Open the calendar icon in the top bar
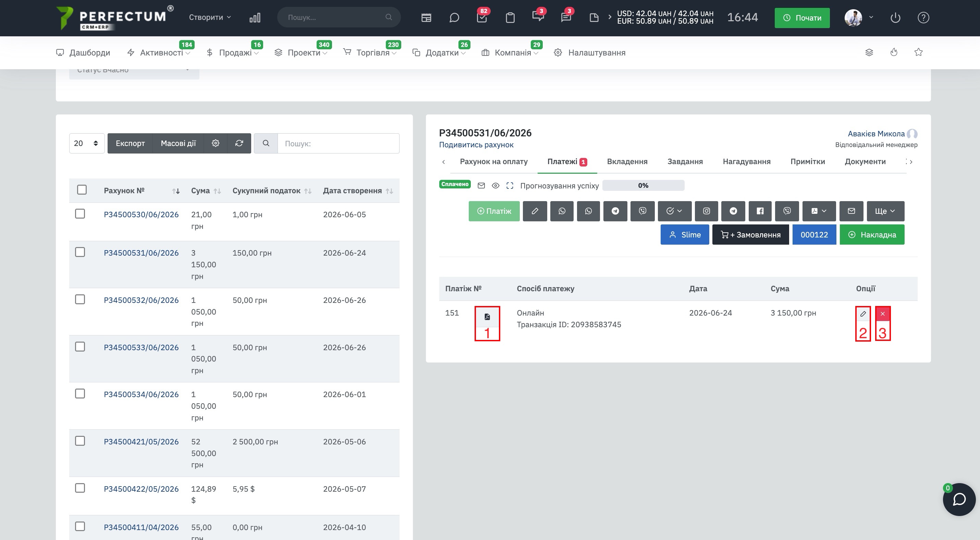The image size is (980, 540). 426,17
